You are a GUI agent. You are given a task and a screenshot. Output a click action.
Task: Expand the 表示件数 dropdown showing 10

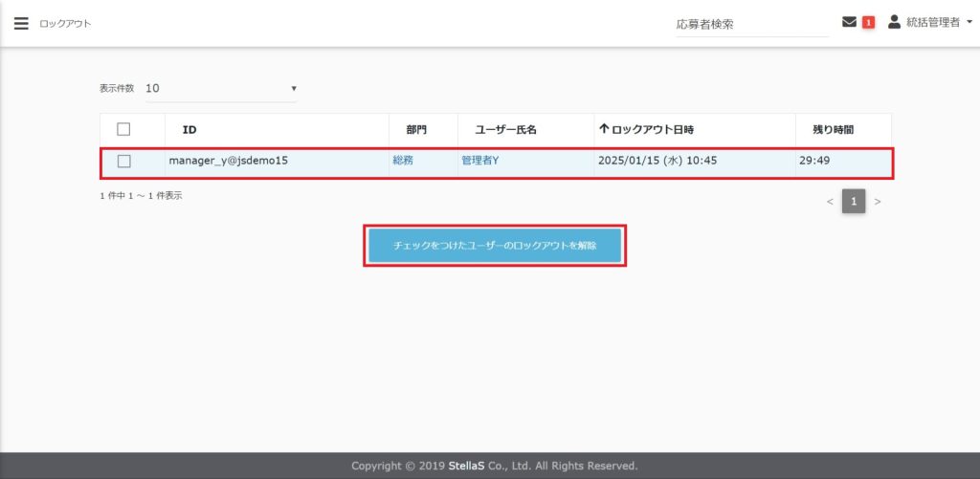tap(220, 88)
